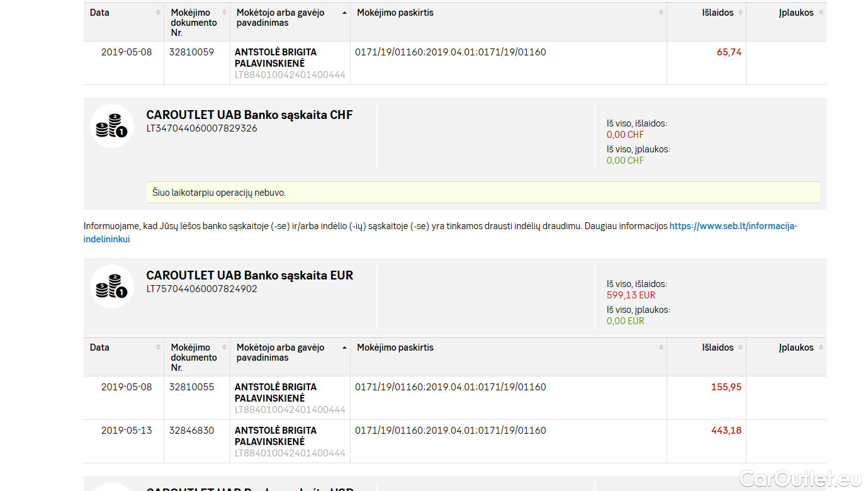Click CHF total income value 0,00 CHF
The height and width of the screenshot is (491, 868).
tap(625, 161)
